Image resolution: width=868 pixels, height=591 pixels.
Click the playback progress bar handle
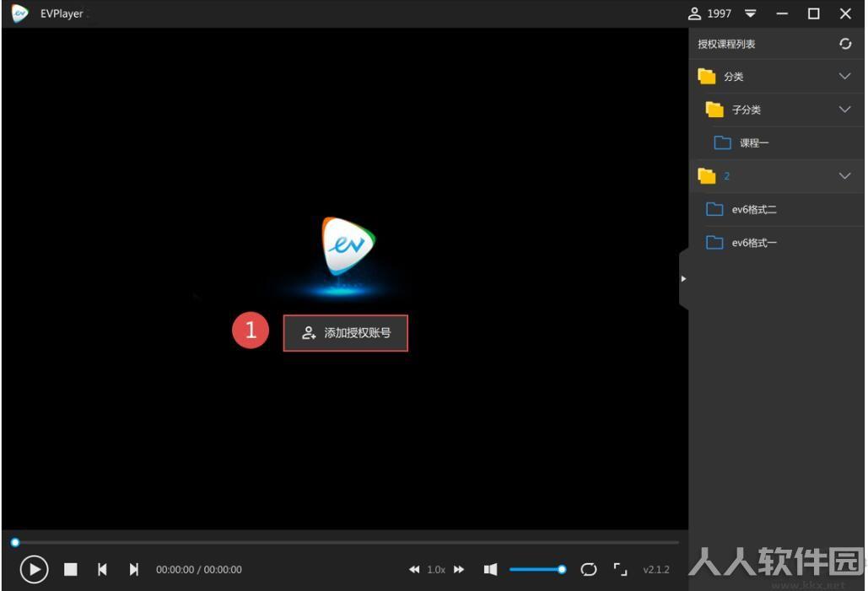15,542
